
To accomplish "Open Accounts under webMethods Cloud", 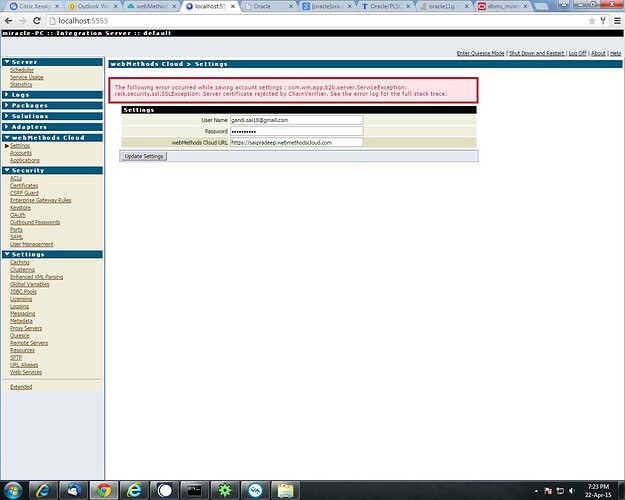I will point(21,153).
